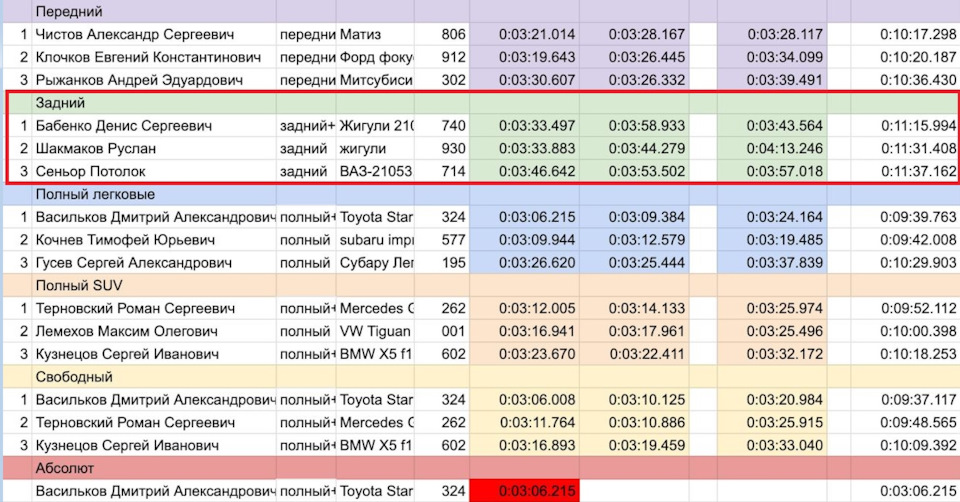Select the cell with number 806

[453, 34]
